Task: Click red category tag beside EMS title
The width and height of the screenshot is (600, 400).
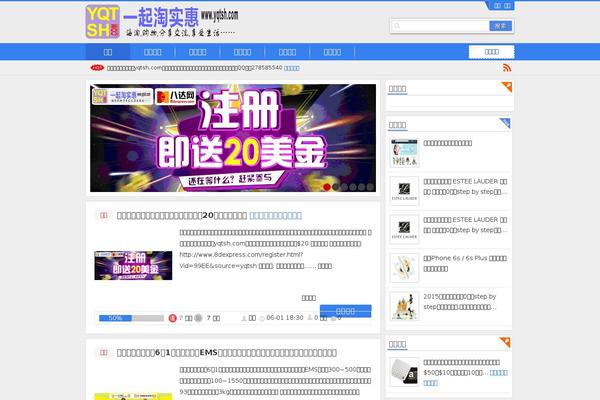Action: coord(104,353)
